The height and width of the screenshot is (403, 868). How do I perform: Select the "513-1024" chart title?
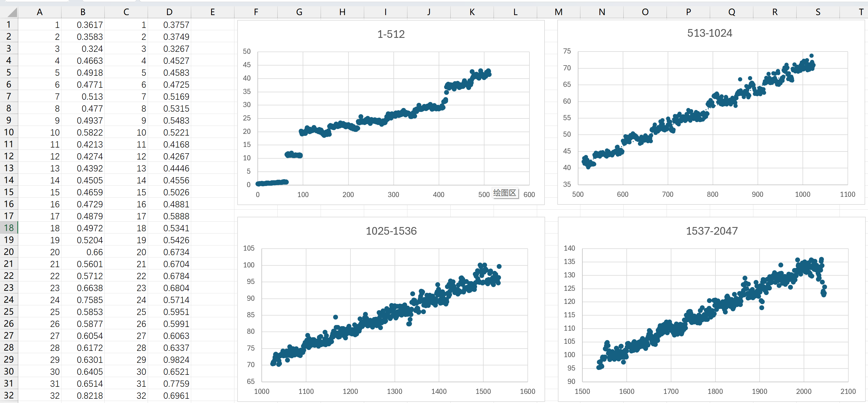click(x=710, y=33)
